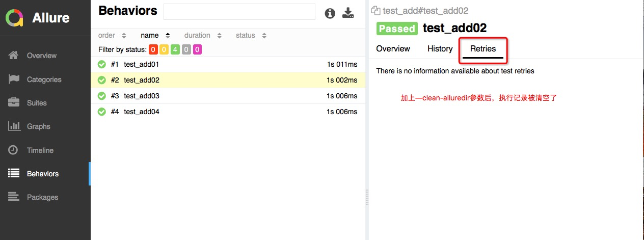Toggle the unknown status filter (purple 0)
644x240 pixels.
[197, 49]
